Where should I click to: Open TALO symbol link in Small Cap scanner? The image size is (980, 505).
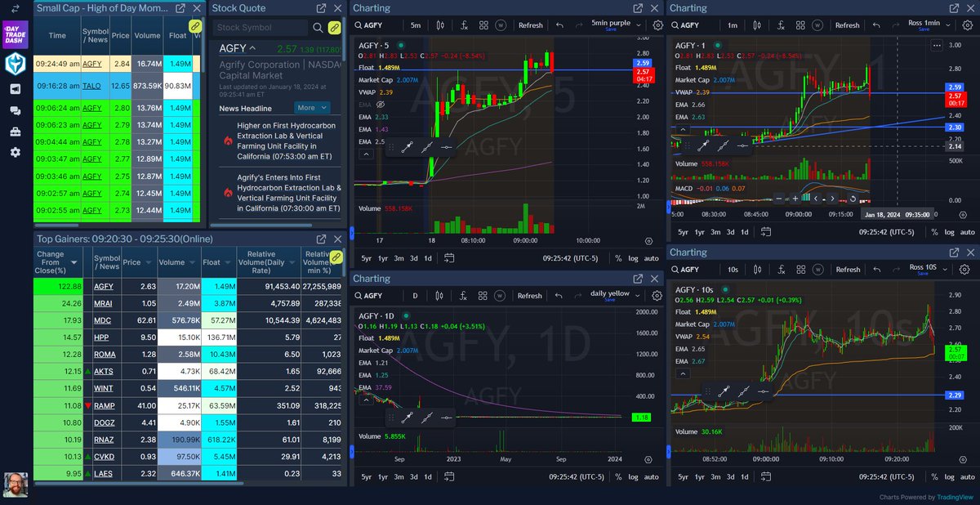click(92, 86)
